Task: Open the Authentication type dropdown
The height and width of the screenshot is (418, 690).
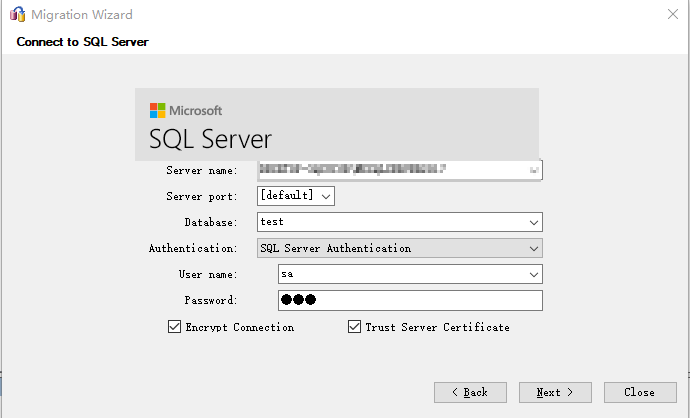Action: click(400, 248)
